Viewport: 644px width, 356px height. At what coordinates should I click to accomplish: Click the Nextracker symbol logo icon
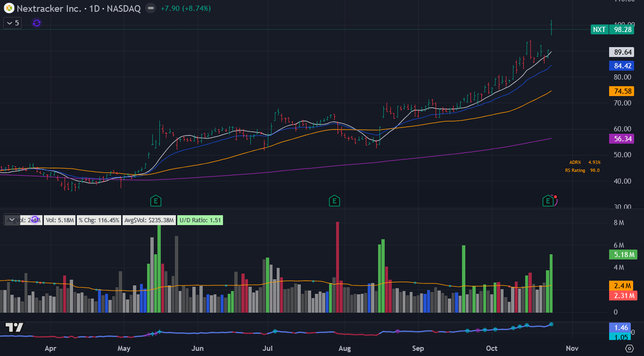pos(9,8)
